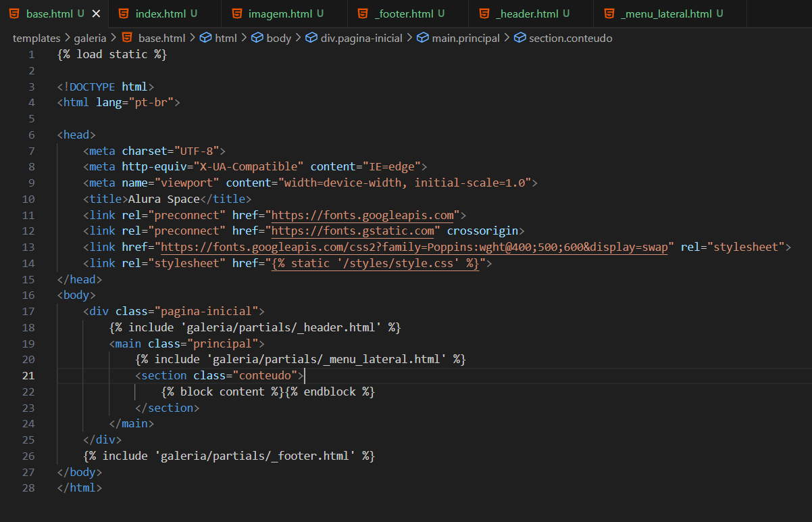The width and height of the screenshot is (812, 522).
Task: Click line number 28 in gutter
Action: (28, 488)
